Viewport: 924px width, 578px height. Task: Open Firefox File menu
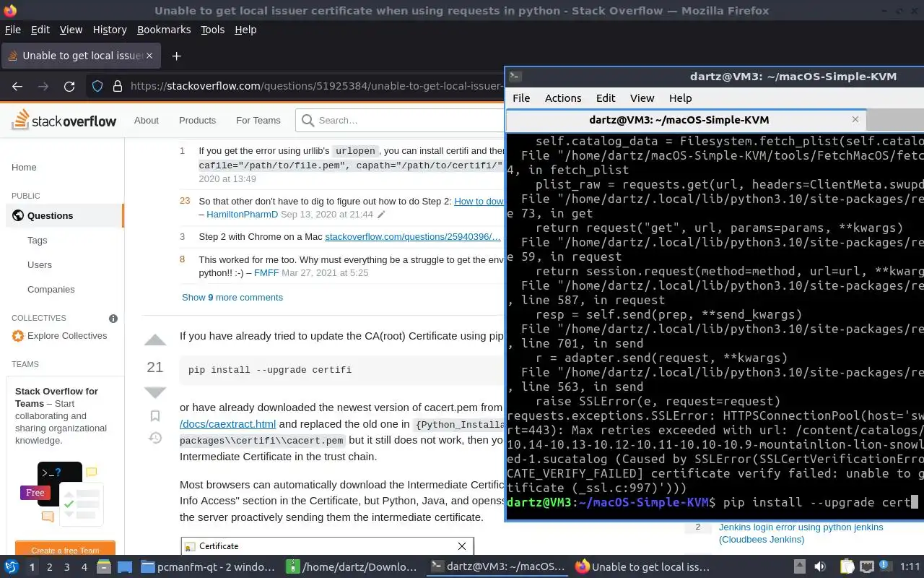point(13,30)
